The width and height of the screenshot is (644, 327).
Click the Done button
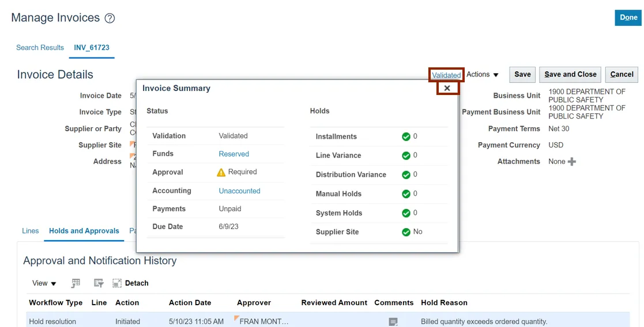628,18
